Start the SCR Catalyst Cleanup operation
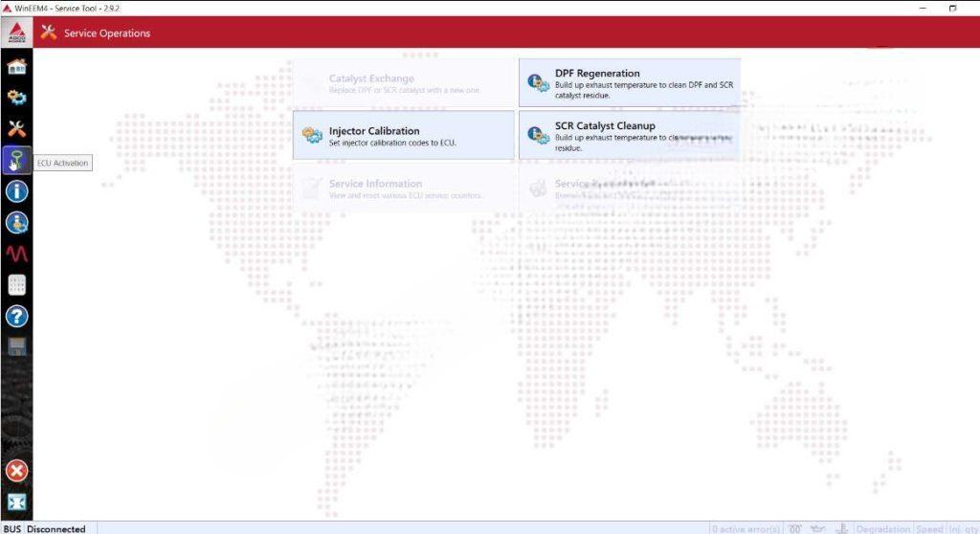 point(629,135)
